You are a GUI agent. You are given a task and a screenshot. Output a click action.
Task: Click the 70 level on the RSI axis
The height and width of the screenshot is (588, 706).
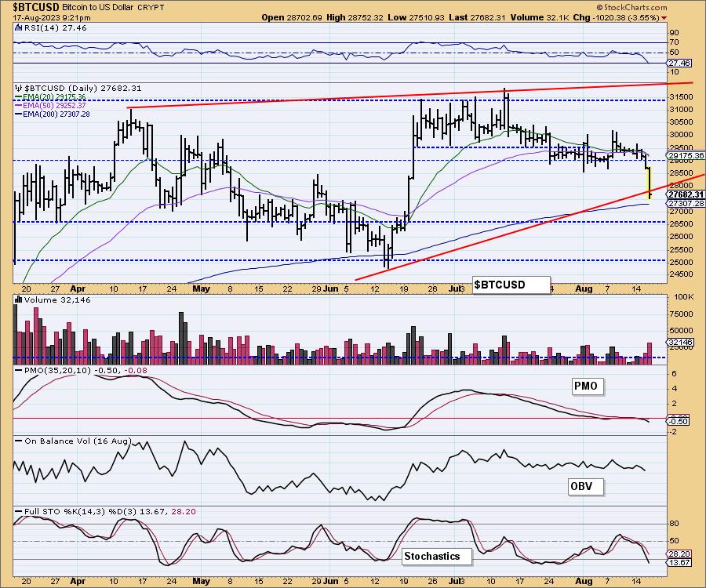click(674, 42)
